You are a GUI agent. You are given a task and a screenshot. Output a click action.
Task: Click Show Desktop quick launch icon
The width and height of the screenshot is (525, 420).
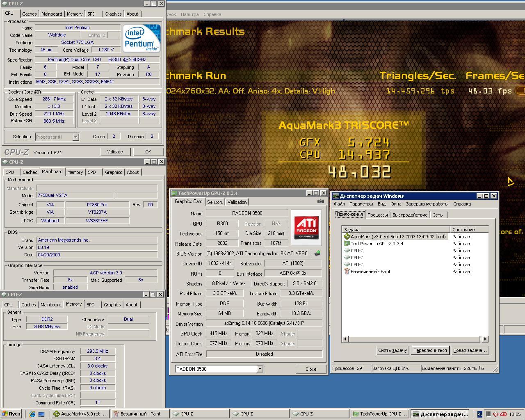(x=41, y=414)
